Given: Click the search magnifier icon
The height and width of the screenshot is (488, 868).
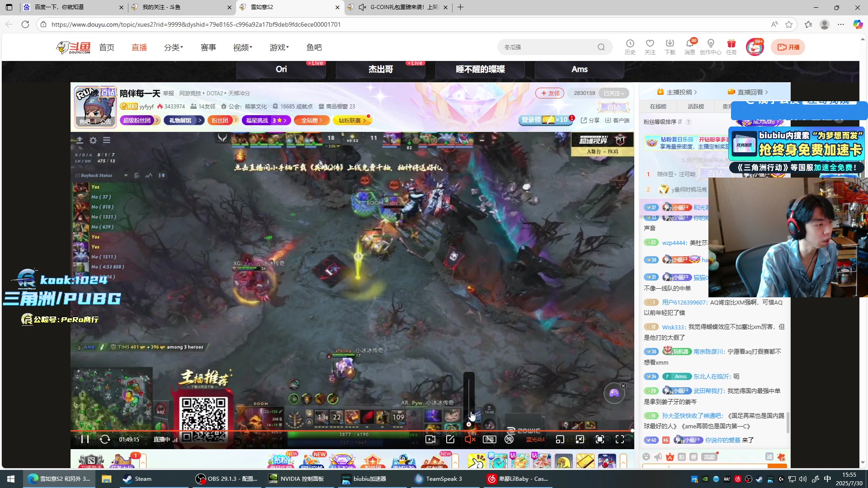Looking at the screenshot, I should (x=601, y=47).
